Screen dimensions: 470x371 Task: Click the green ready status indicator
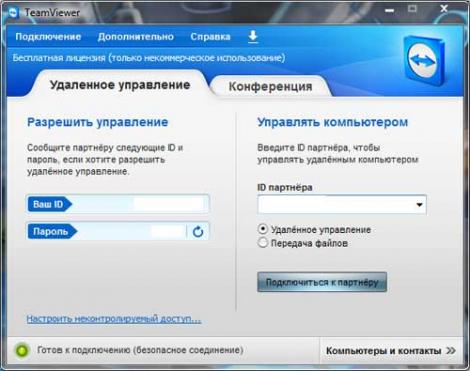pos(22,350)
